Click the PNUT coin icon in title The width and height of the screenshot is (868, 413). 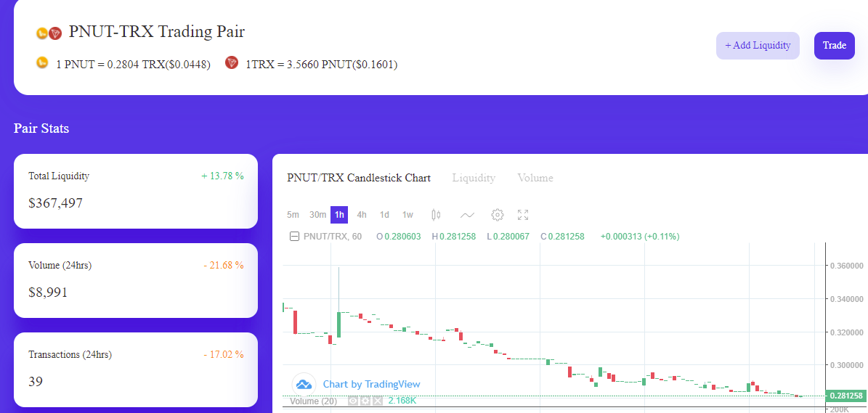click(x=42, y=33)
